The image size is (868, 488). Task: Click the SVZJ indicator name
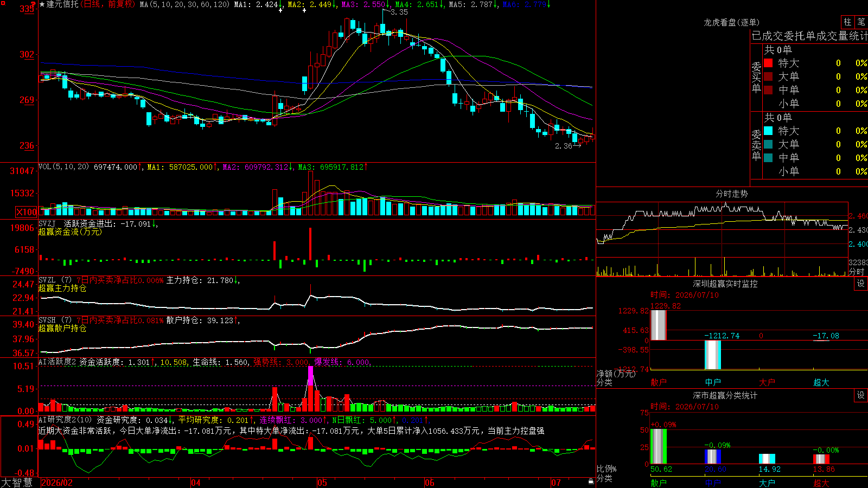[47, 224]
